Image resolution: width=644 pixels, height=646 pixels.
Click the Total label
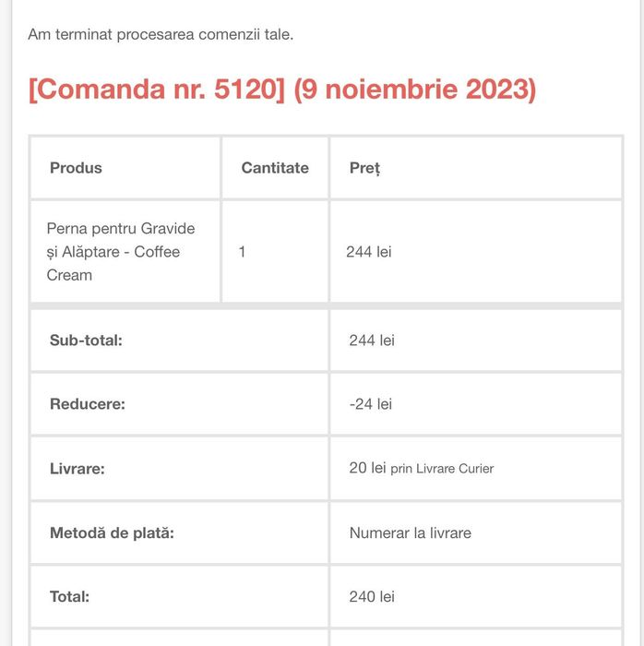tap(69, 597)
